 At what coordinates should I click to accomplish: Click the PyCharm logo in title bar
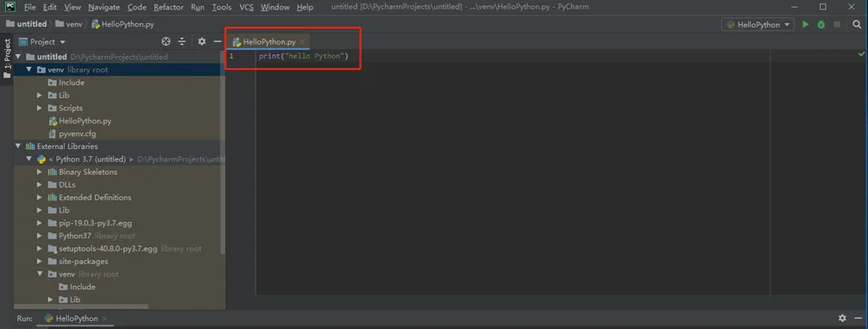coord(10,7)
